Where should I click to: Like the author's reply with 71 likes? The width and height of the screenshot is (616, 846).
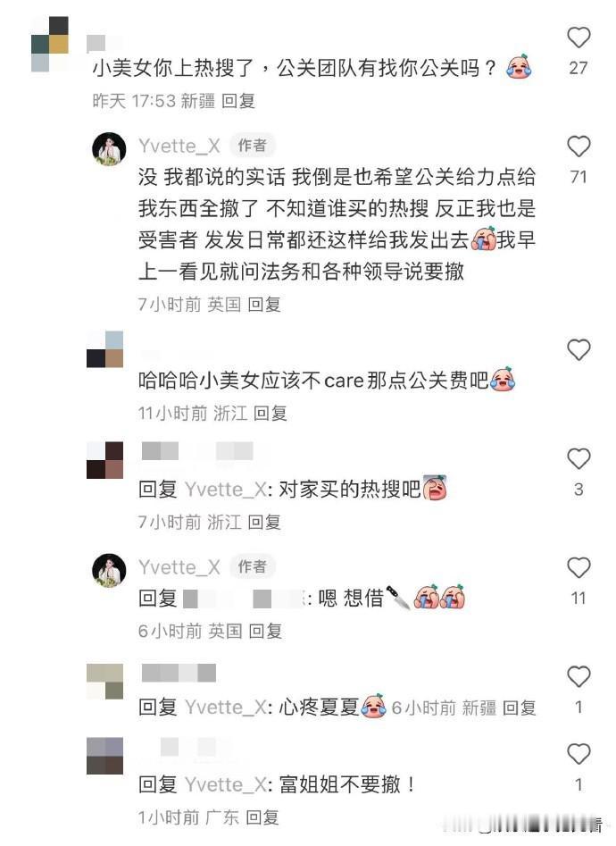[579, 147]
